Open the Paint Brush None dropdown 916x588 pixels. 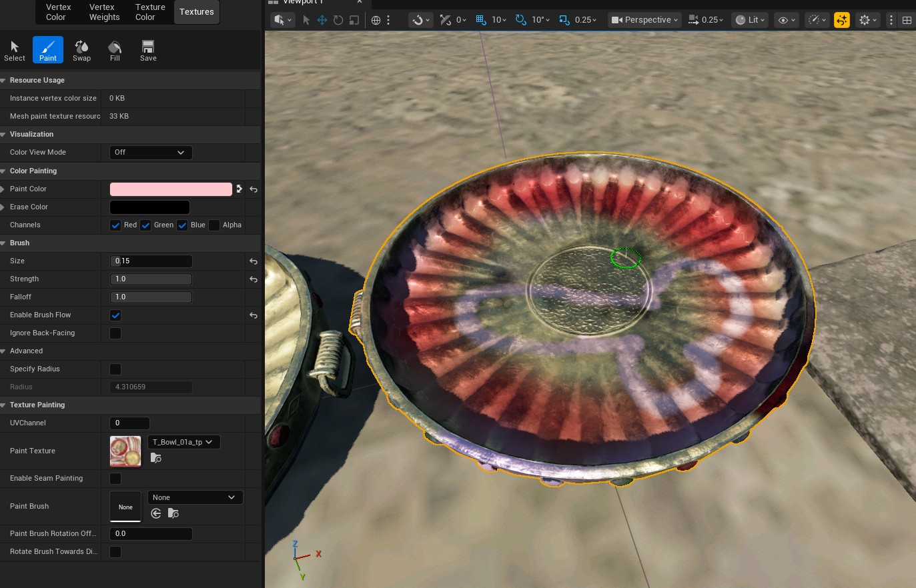pos(195,497)
